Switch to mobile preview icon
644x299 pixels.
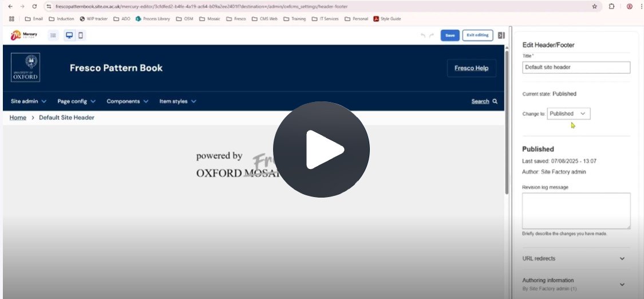[x=81, y=36]
